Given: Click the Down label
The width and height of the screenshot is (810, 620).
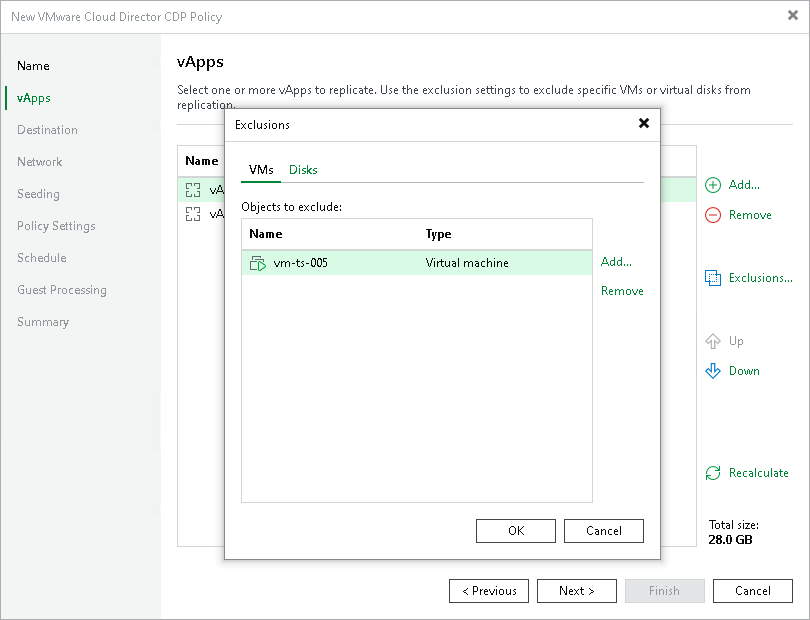Looking at the screenshot, I should pos(744,371).
